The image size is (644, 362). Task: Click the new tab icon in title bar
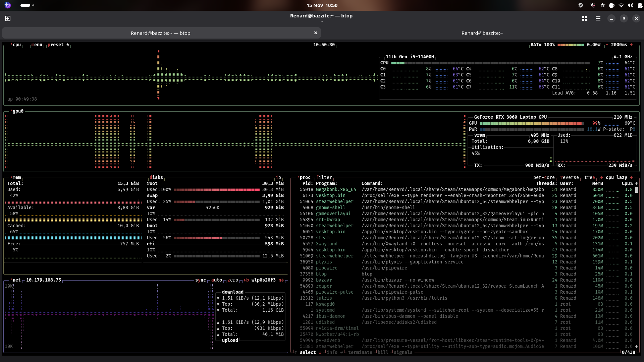point(8,18)
